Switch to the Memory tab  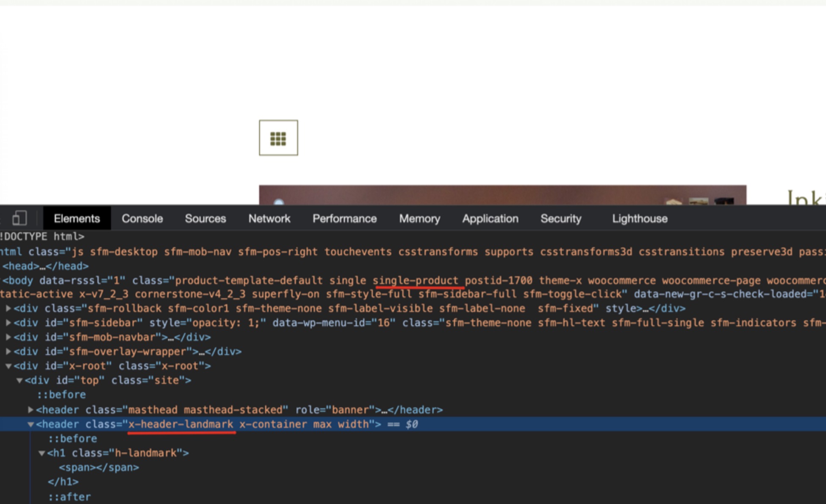[x=419, y=219]
